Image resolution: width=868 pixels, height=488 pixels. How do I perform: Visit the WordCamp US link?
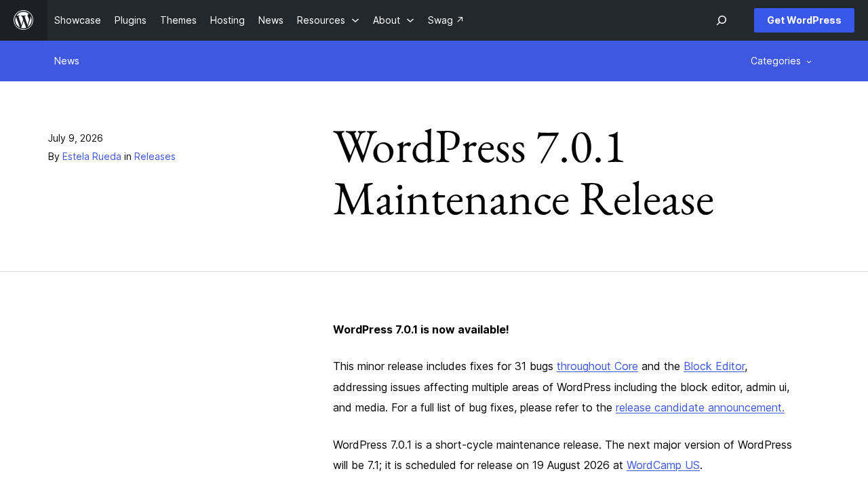click(x=663, y=466)
